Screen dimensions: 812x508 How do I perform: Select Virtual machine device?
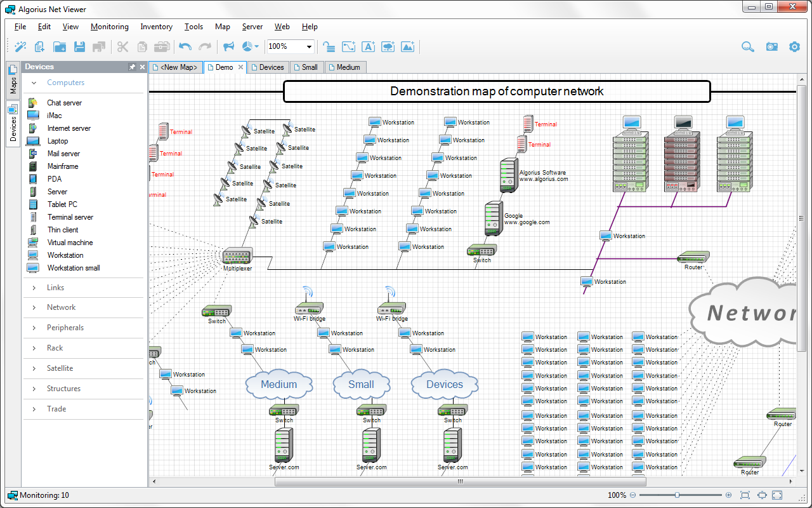70,243
